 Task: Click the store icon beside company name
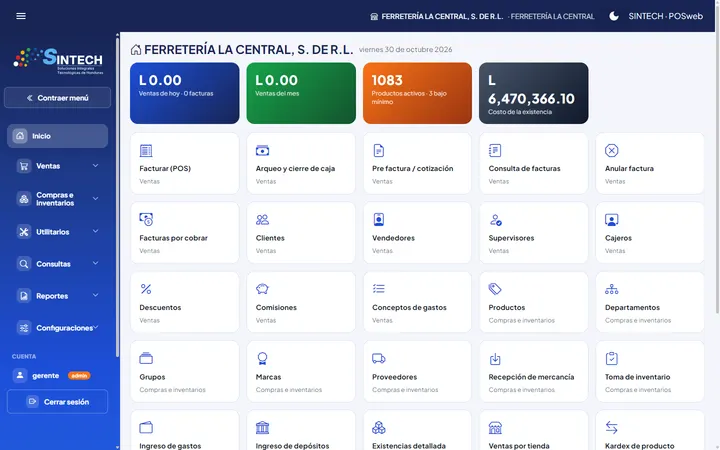click(x=374, y=17)
